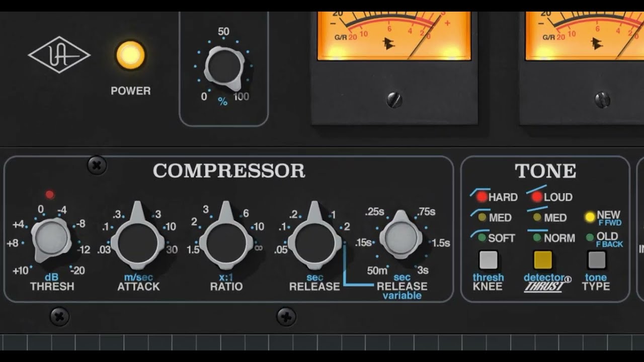Click the infinity ratio label

click(259, 247)
